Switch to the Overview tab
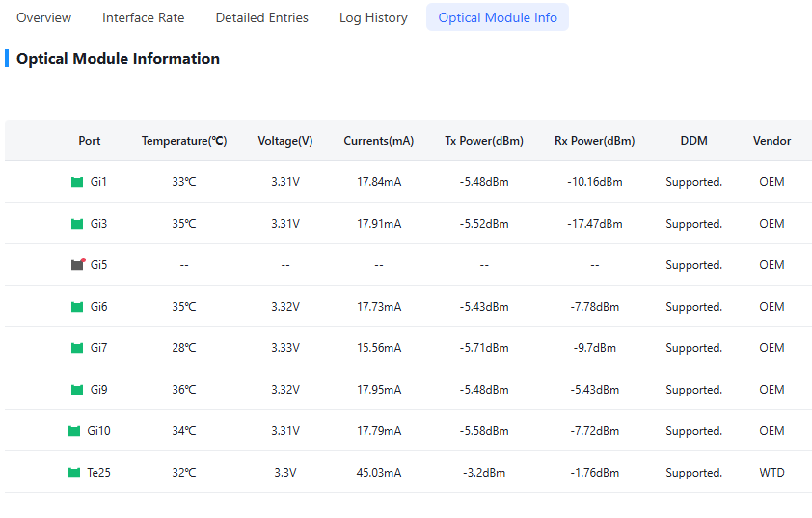812x518 pixels. [x=44, y=17]
